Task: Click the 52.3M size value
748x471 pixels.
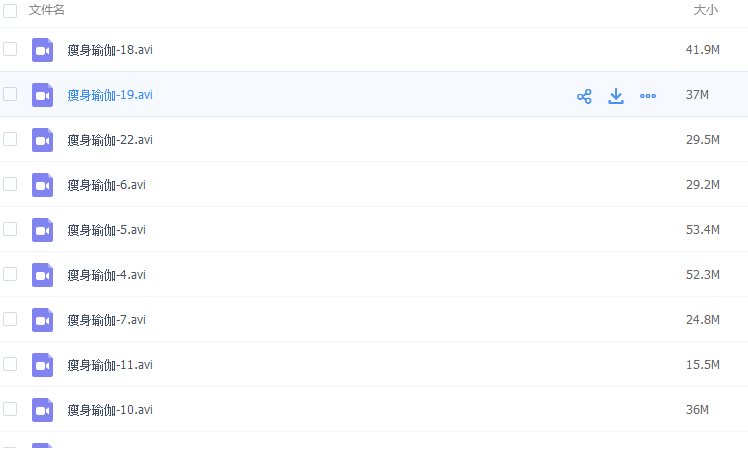Action: click(x=703, y=275)
